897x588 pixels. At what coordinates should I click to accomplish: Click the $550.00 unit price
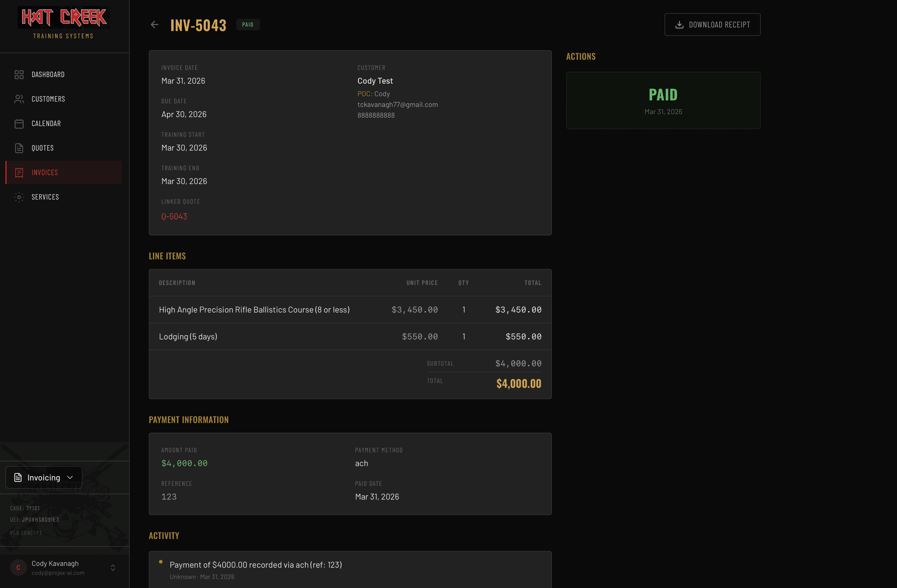[x=420, y=337]
